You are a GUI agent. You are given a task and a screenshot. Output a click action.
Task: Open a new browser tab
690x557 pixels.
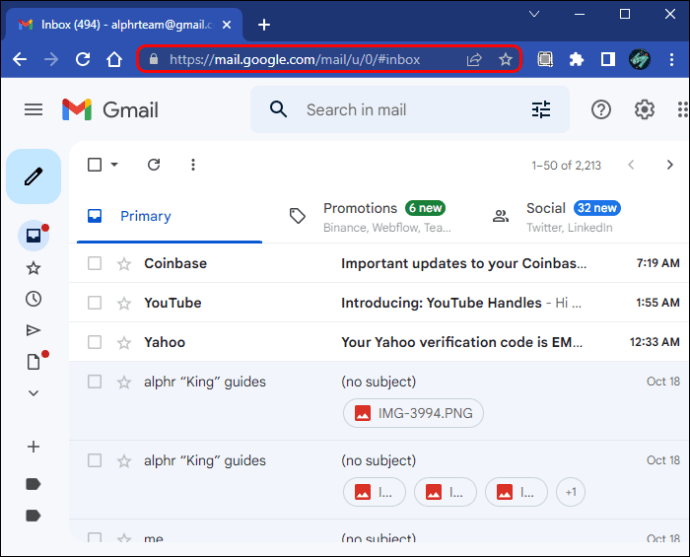click(264, 25)
